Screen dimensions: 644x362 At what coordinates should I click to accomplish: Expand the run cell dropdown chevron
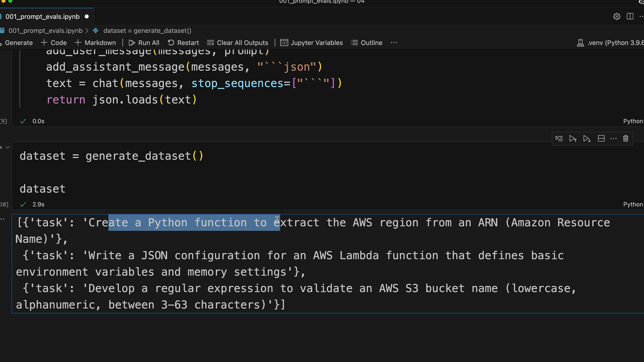tap(7, 147)
